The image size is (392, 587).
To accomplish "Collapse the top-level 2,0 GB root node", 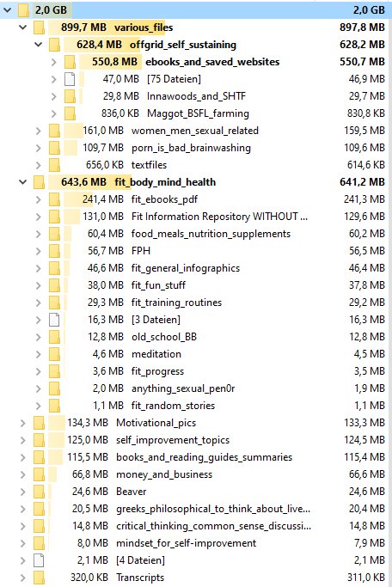I will [8, 10].
